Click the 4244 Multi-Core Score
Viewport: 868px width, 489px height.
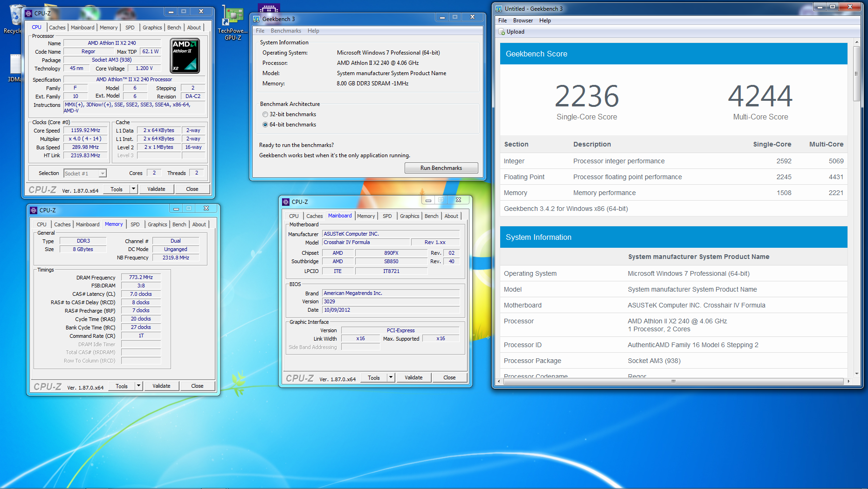tap(760, 97)
